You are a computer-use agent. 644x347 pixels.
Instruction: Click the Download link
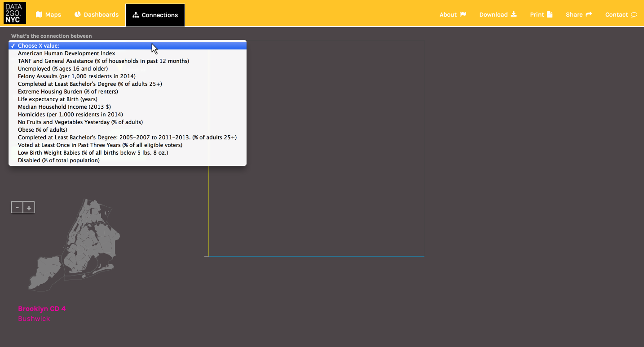(x=498, y=14)
